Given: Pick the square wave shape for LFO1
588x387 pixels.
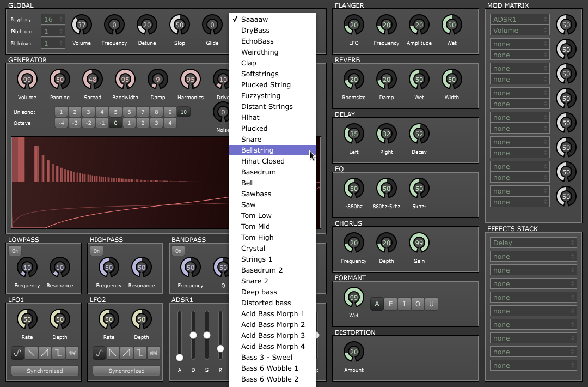Looking at the screenshot, I should pos(58,353).
